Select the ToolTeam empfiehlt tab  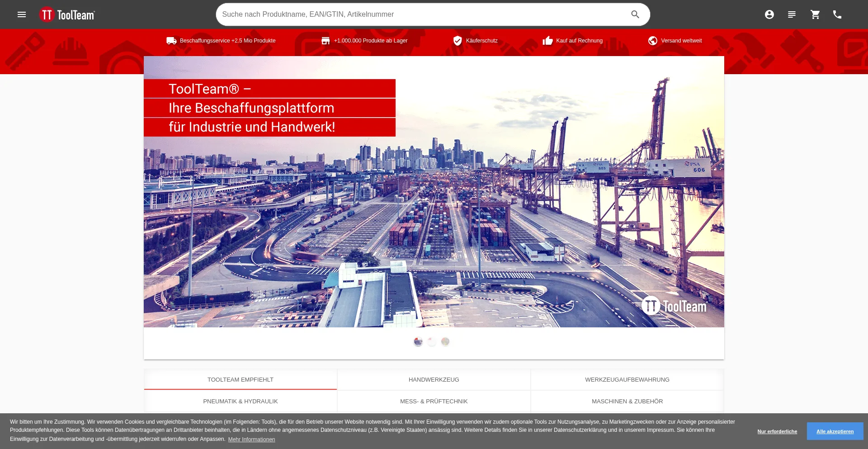[241, 380]
